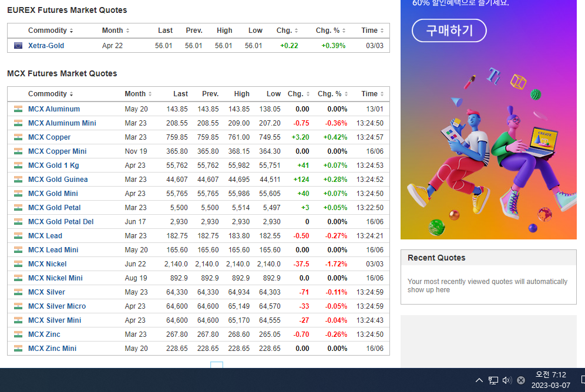Click MCX Copper change value +3.20

click(300, 137)
